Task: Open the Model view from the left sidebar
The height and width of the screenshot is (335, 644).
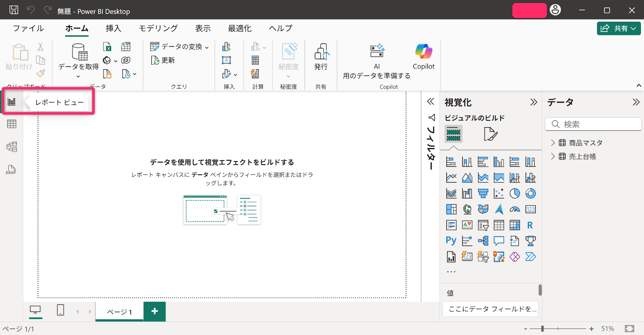Action: click(12, 147)
